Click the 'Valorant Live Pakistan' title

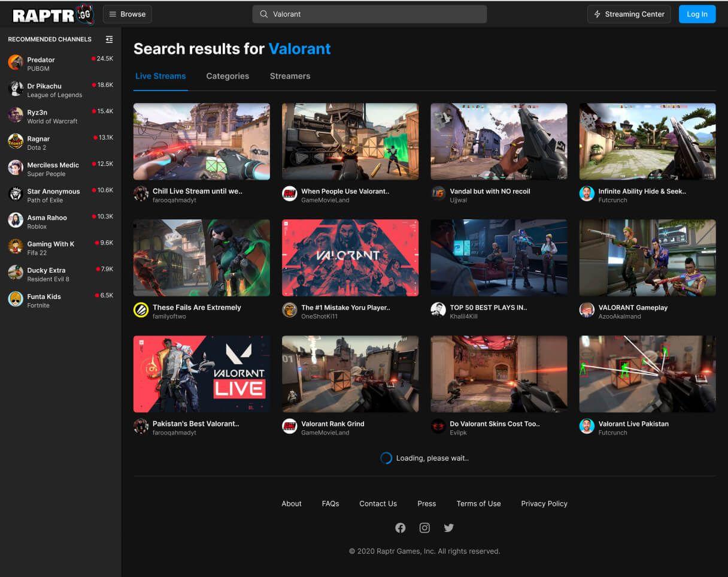(x=633, y=424)
